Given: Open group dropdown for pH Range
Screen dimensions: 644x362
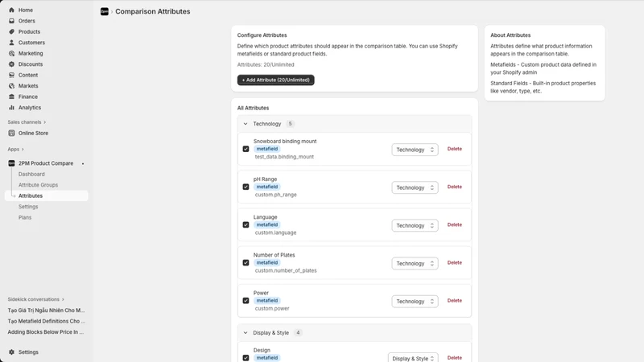Looking at the screenshot, I should [x=415, y=187].
